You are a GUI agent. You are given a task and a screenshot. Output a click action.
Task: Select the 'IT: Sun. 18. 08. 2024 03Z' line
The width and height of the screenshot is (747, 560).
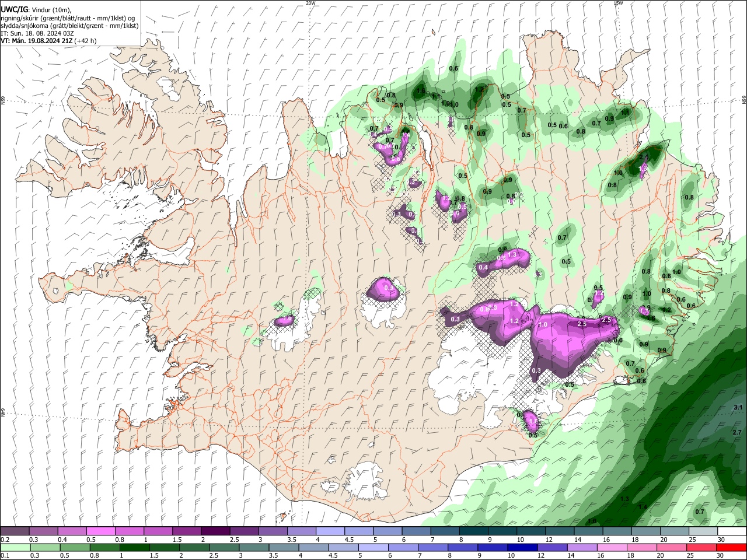(x=37, y=33)
